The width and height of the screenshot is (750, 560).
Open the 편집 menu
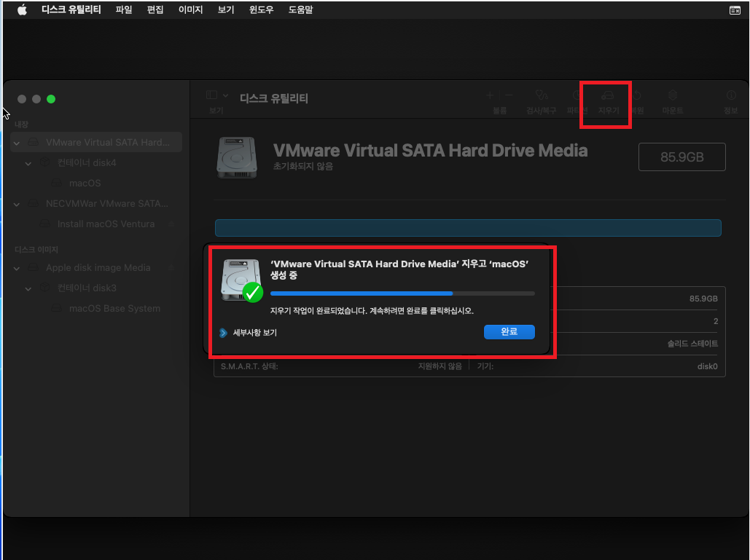click(x=155, y=9)
